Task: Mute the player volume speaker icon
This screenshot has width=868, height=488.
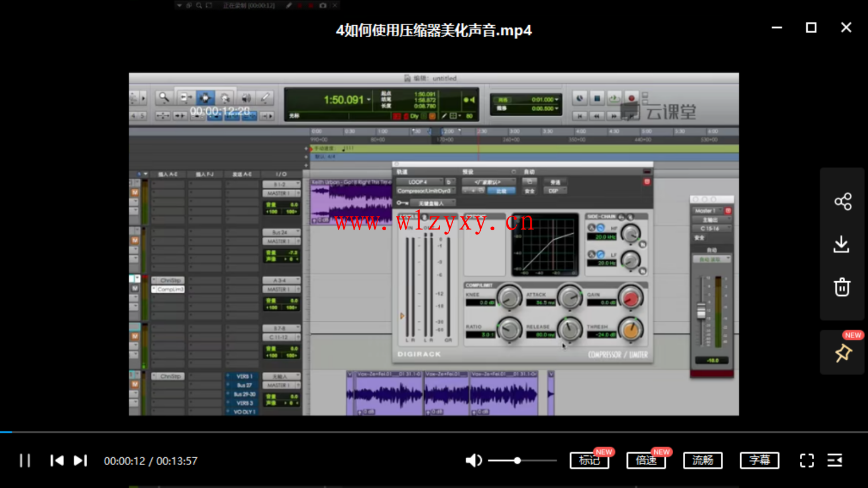Action: coord(473,461)
